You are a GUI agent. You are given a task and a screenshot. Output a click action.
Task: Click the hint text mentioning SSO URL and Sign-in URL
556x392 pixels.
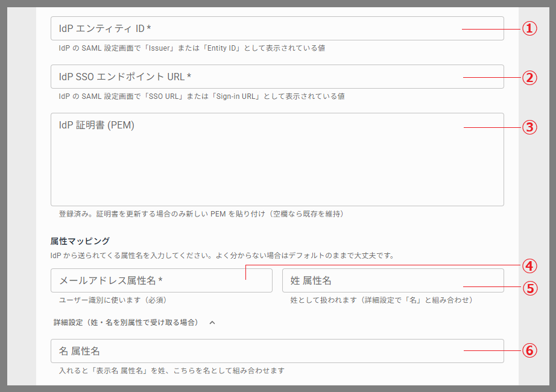pyautogui.click(x=201, y=96)
